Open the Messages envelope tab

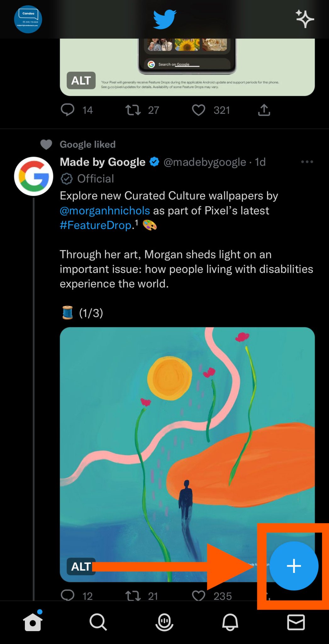[296, 622]
